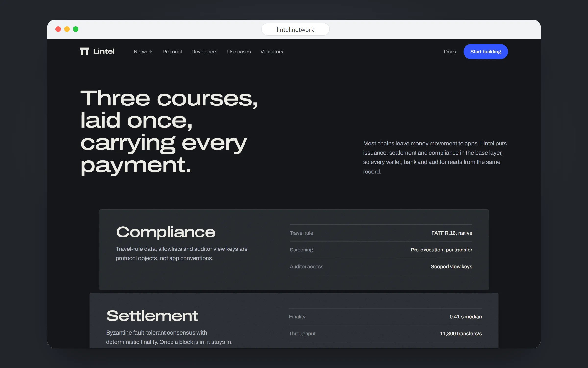Viewport: 588px width, 368px height.
Task: Open the Validators nav link
Action: [272, 52]
